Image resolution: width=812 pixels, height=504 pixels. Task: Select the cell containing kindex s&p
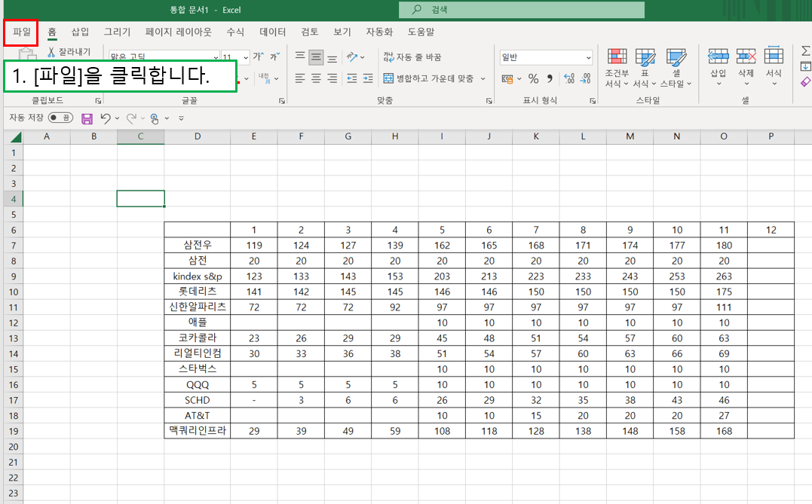[x=198, y=276]
